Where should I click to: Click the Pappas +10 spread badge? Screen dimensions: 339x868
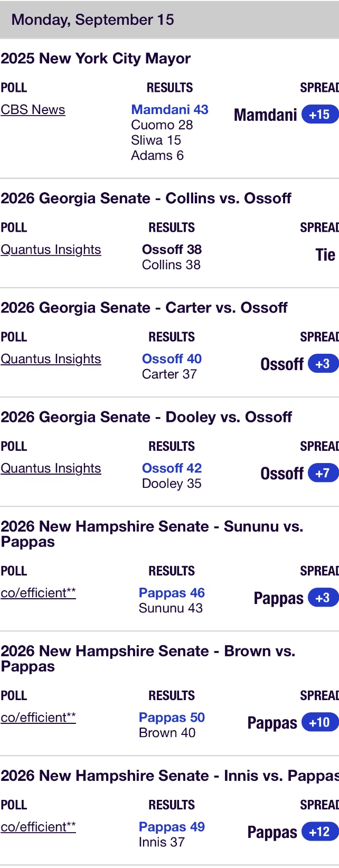[x=320, y=722]
